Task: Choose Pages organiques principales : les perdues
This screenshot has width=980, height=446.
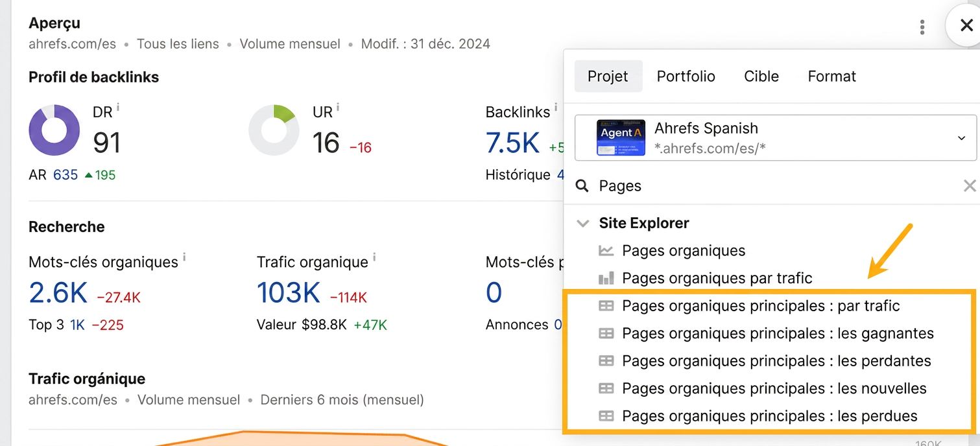Action: [770, 416]
